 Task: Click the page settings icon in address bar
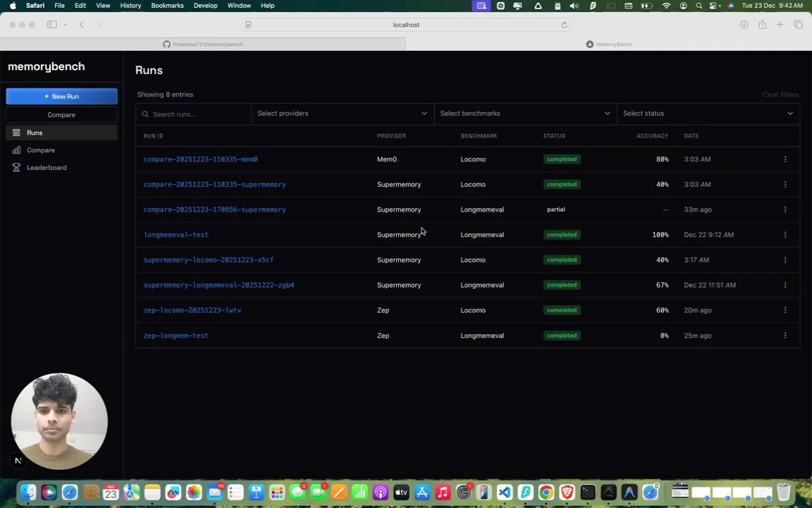coord(249,25)
